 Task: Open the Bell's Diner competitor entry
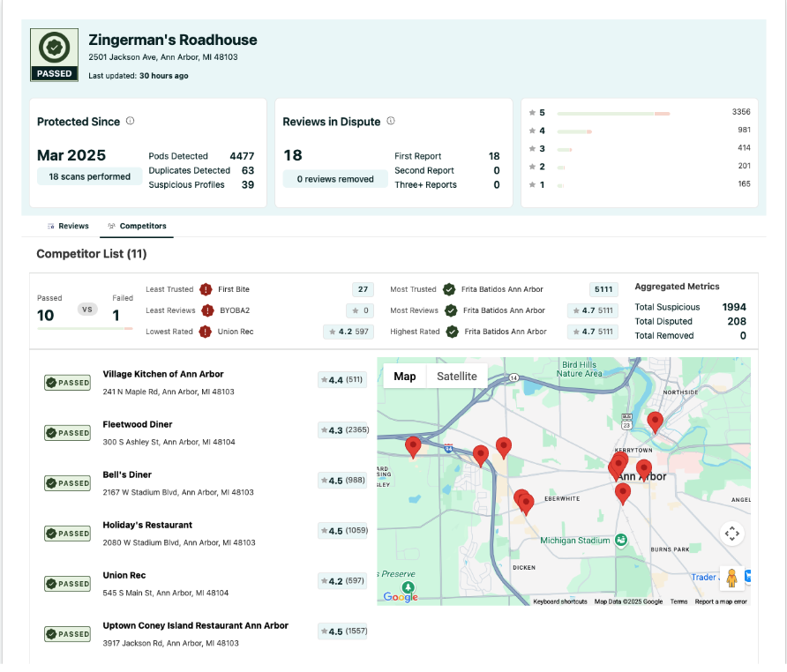[127, 474]
